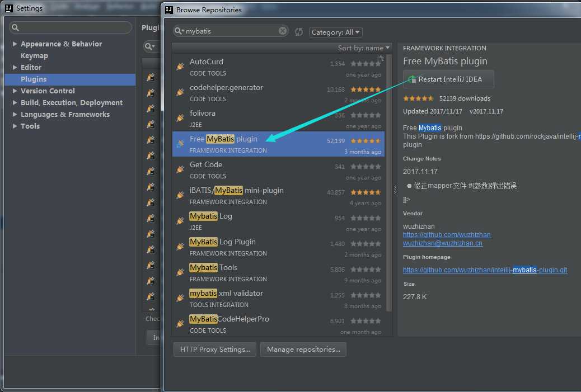Image resolution: width=581 pixels, height=392 pixels.
Task: Expand Languages & Frameworks node
Action: click(x=15, y=115)
